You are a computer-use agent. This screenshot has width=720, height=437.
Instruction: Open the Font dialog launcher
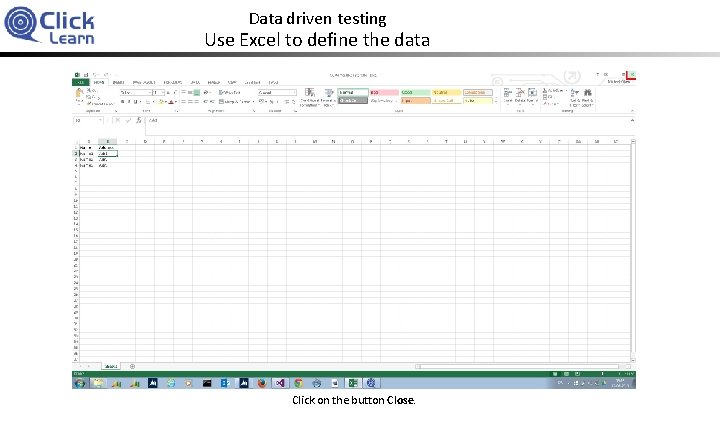[176, 111]
